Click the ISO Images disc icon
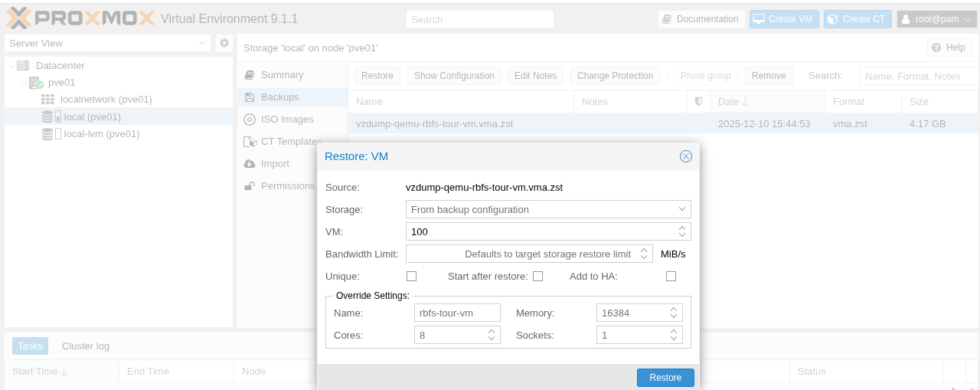The image size is (980, 390). [249, 120]
